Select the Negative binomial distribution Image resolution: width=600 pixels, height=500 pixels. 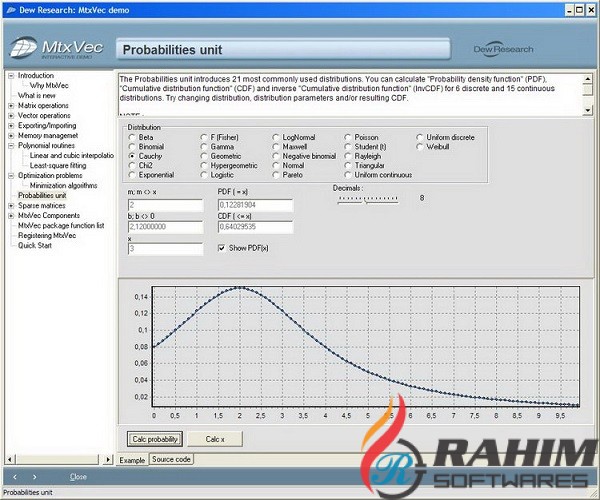point(304,156)
